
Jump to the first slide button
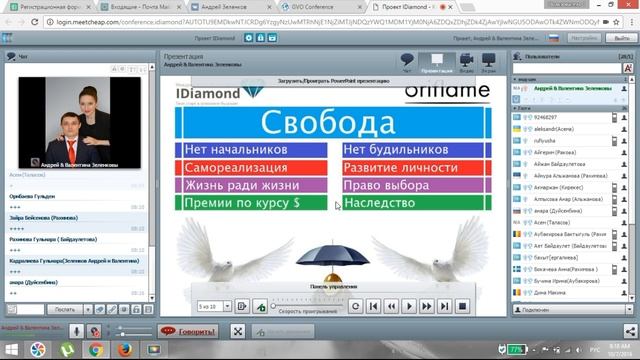(373, 306)
